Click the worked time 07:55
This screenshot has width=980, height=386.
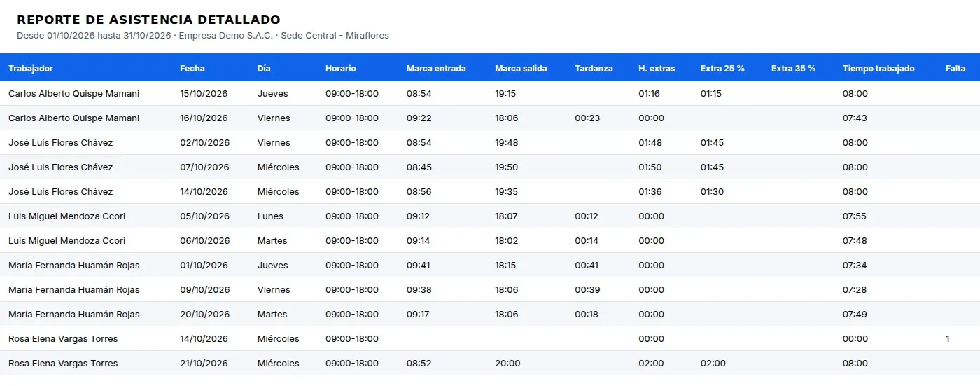855,216
